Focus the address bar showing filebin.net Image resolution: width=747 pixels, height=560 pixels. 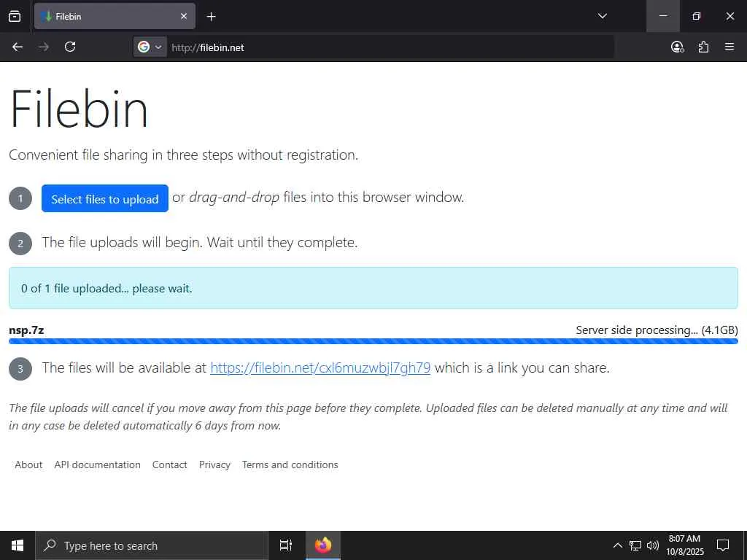(x=390, y=47)
